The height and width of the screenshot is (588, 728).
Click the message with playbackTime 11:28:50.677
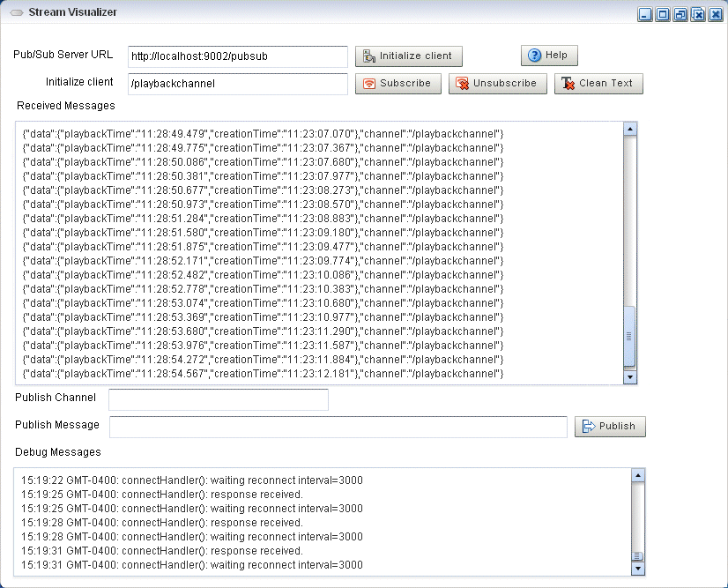click(x=264, y=190)
